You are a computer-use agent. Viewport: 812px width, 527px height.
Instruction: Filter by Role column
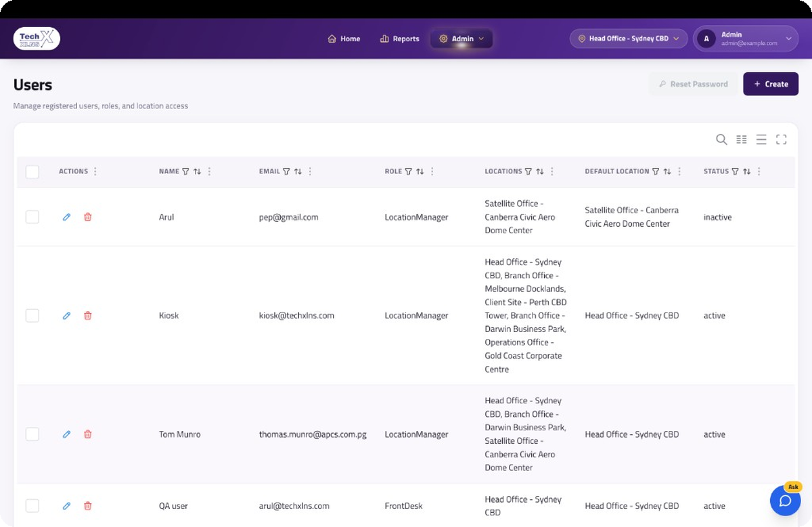(408, 172)
